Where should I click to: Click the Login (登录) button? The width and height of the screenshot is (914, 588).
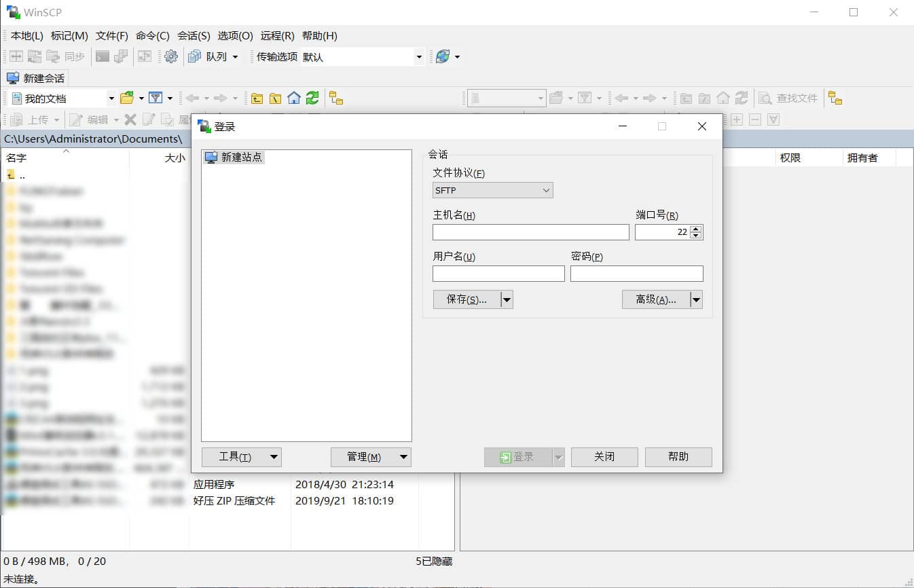[518, 457]
